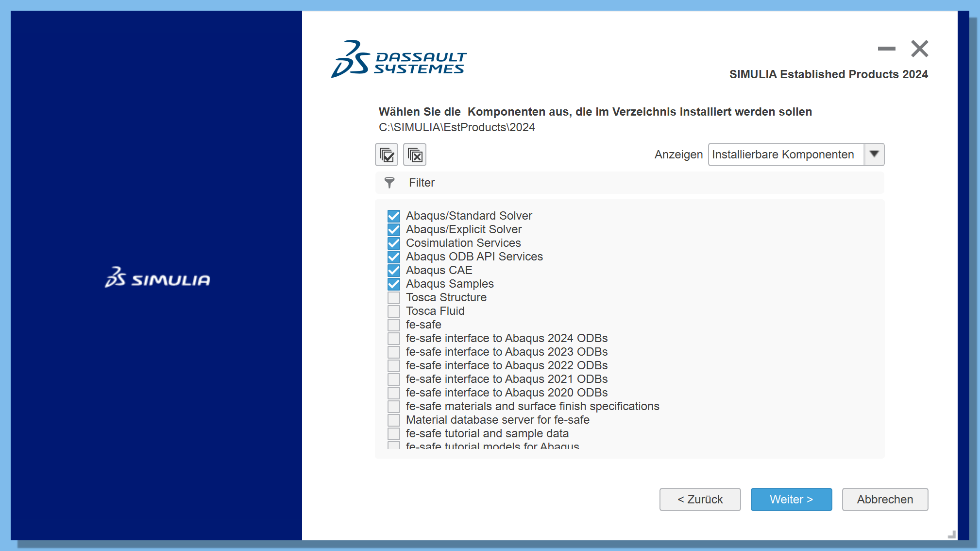Uncheck Abaqus/Standard Solver

394,216
